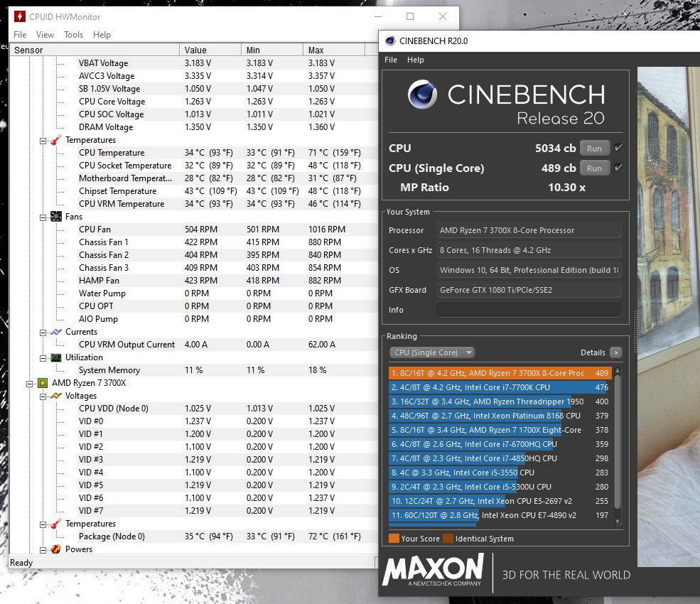Click the Min column header
Screen dimensions: 700x604
point(272,50)
